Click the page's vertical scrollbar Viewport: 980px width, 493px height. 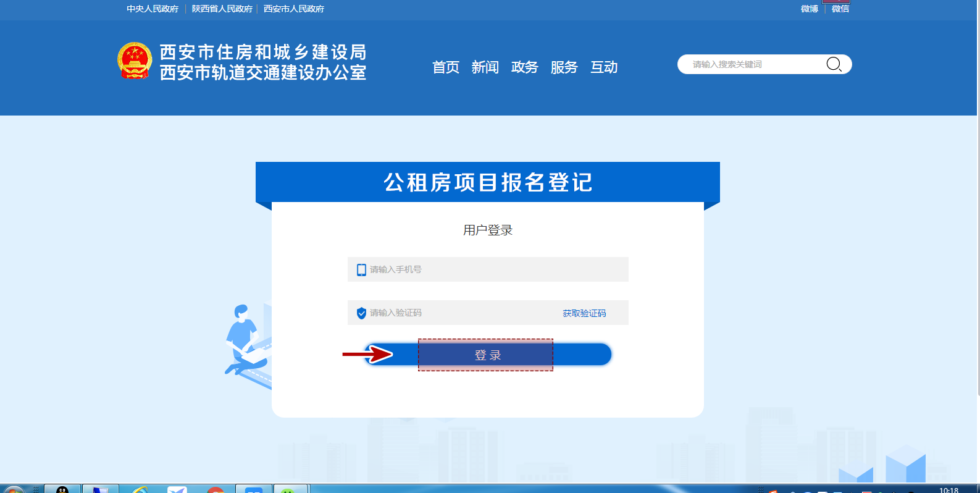coord(978,198)
